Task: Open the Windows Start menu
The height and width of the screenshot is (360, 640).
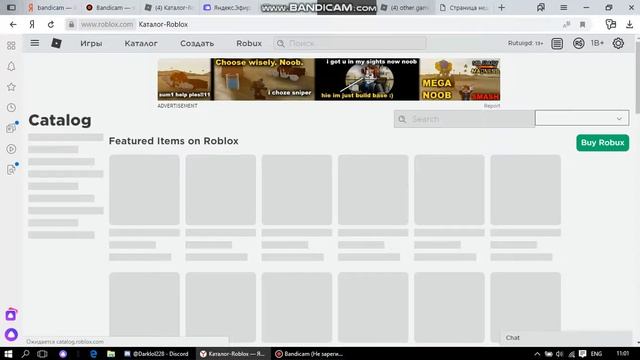Action: coord(8,354)
